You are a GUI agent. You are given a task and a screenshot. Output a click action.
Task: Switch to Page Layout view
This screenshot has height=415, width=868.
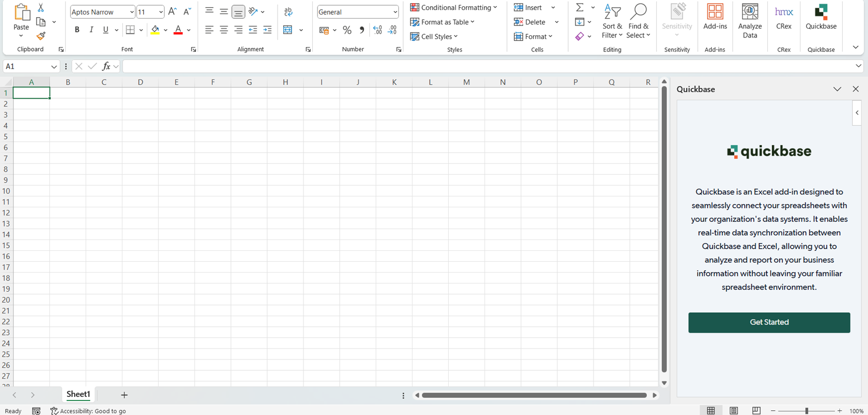coord(734,411)
